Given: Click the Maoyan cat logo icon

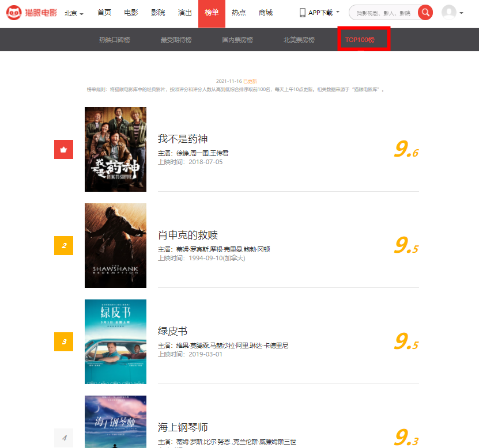Looking at the screenshot, I should [14, 13].
